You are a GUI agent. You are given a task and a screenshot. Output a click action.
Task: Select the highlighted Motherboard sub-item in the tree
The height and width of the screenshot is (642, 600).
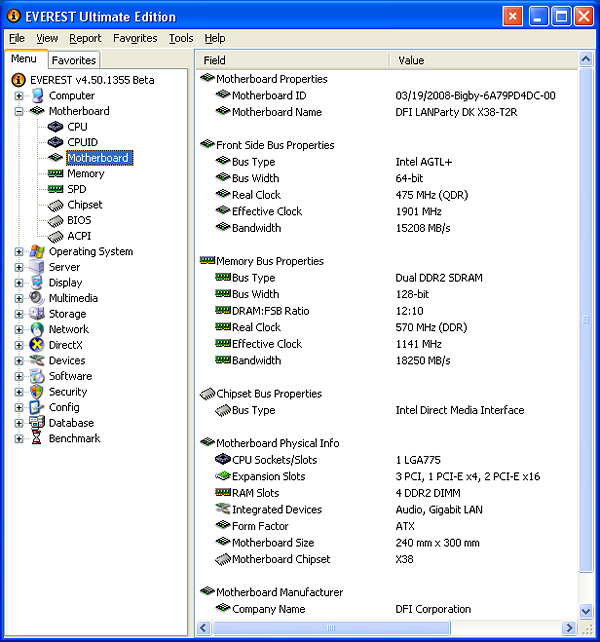tap(99, 158)
